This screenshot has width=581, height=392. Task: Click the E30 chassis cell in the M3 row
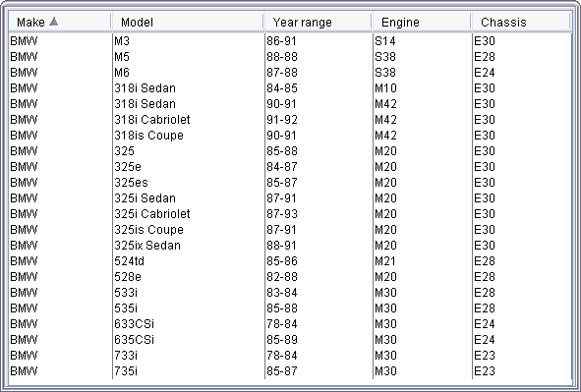click(522, 41)
